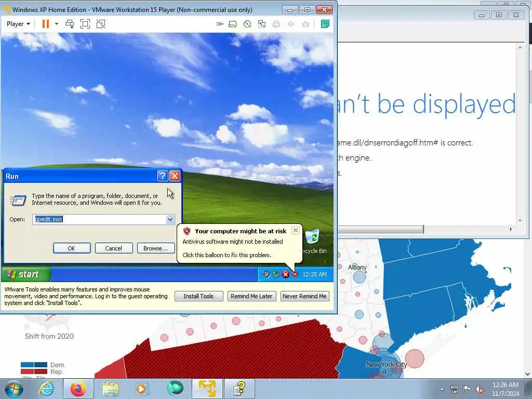Click the 'Click this balloon to fix this problem' text
Viewport: 532px width, 399px height.
pyautogui.click(x=227, y=255)
